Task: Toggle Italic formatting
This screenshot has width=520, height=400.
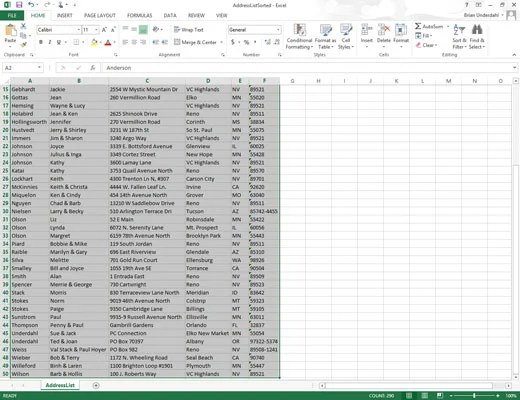Action: click(50, 42)
